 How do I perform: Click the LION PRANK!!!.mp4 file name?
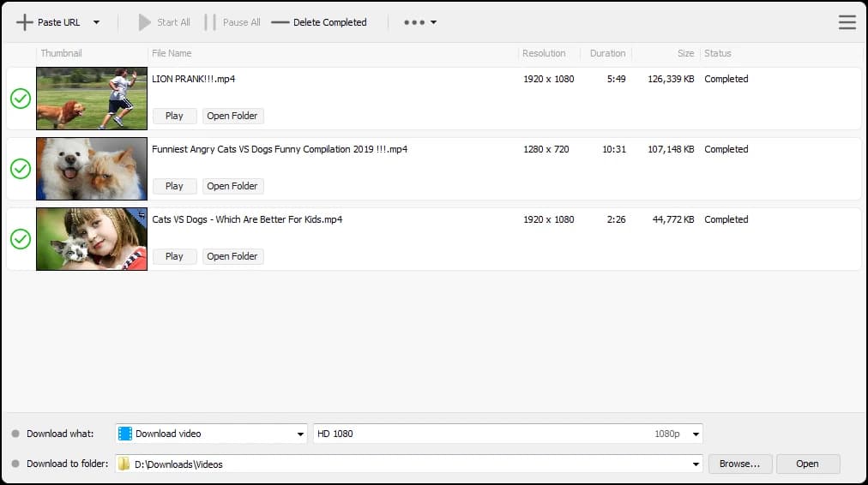[194, 79]
